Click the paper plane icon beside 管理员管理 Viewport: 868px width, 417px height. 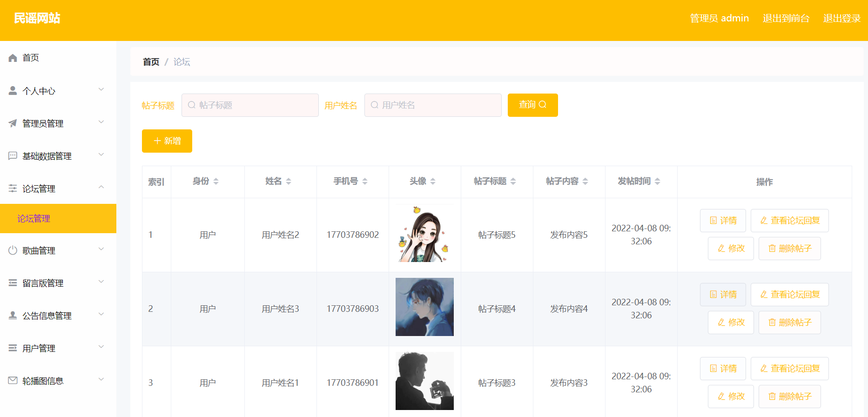tap(13, 123)
